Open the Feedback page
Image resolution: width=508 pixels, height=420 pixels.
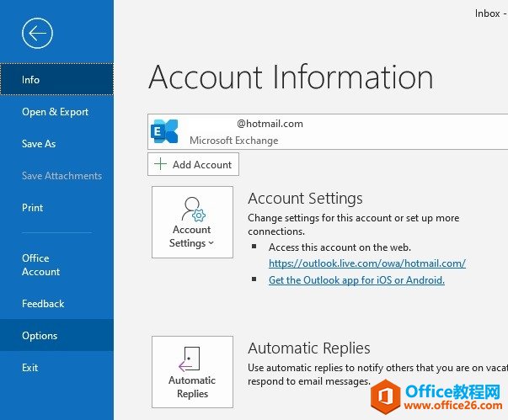tap(56, 304)
